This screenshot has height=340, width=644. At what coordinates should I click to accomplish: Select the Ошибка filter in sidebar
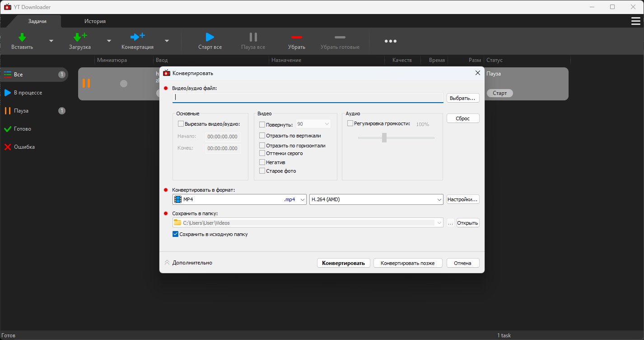(24, 147)
